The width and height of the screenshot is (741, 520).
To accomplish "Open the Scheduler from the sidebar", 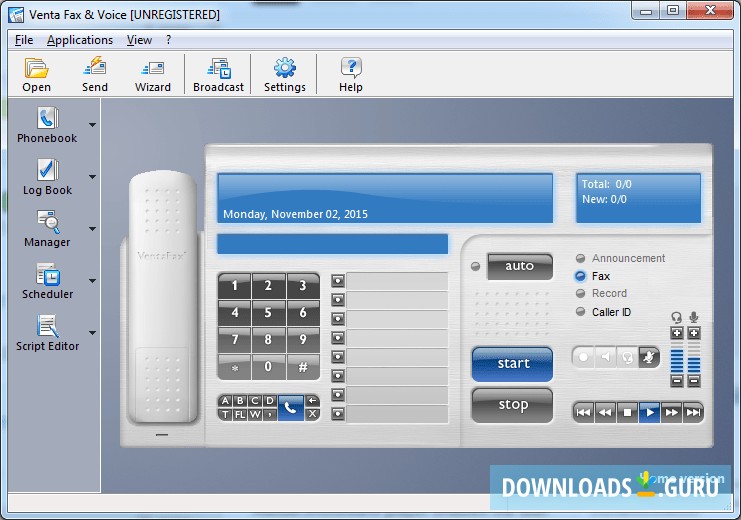I will 47,281.
